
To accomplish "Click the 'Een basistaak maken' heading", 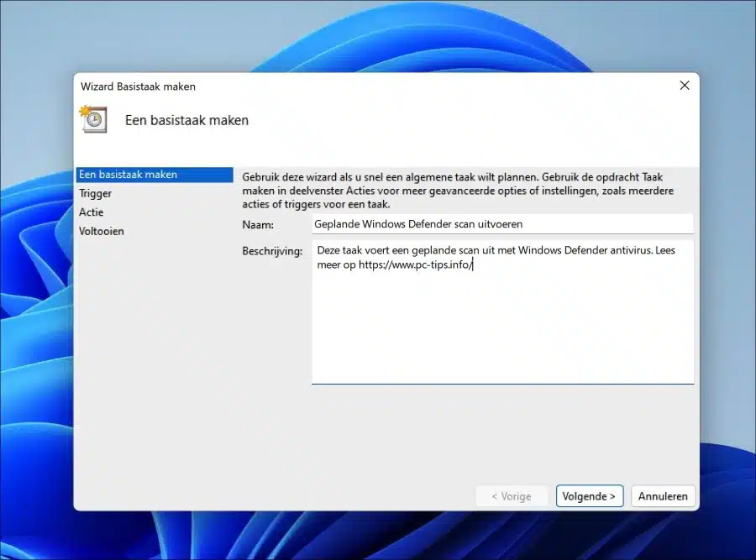I will coord(186,120).
